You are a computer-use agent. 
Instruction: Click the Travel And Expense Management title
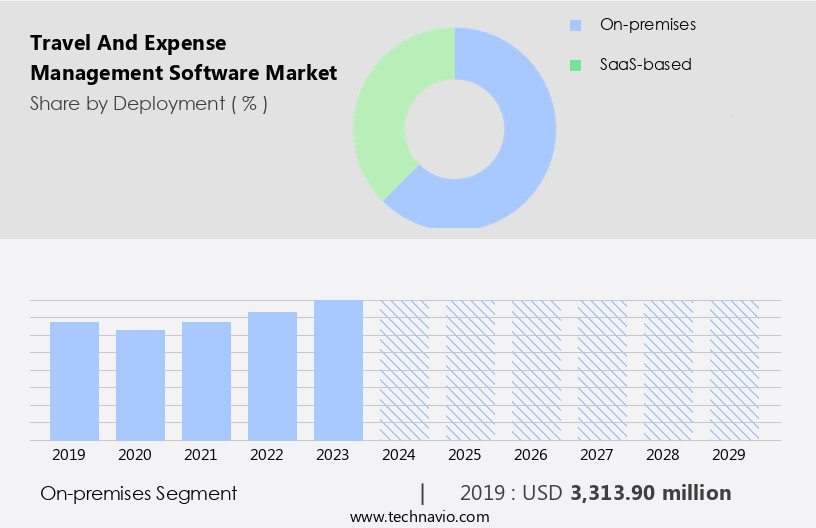pyautogui.click(x=183, y=58)
